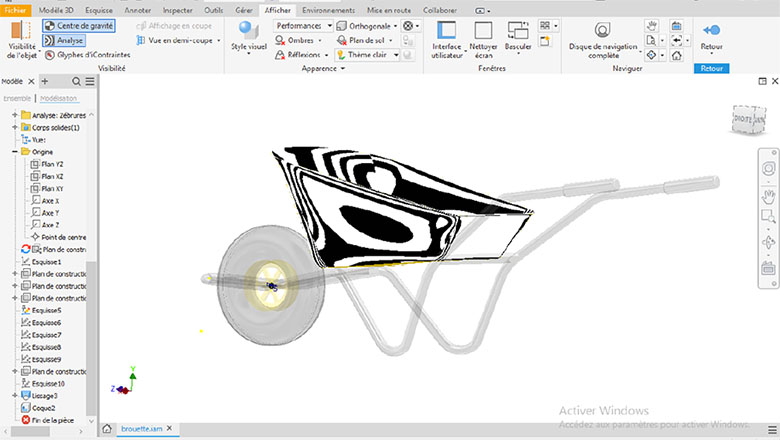
Task: Select the Pan hand icon in Naviguer
Action: point(652,24)
